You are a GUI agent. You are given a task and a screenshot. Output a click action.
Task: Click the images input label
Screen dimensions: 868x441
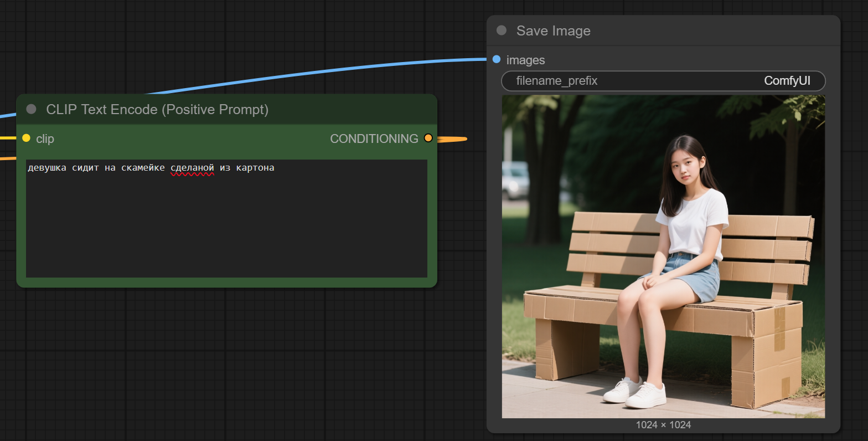click(x=525, y=60)
